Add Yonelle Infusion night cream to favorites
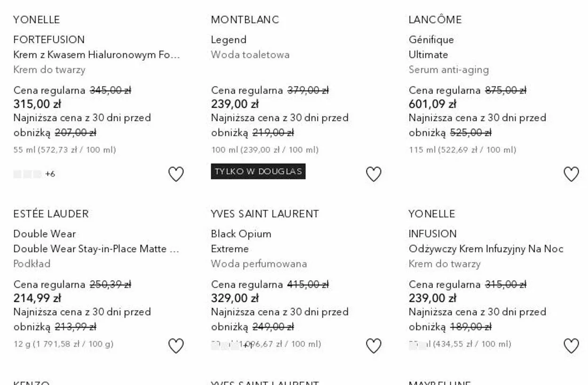Screen dimensions: 588x385 coord(571,346)
